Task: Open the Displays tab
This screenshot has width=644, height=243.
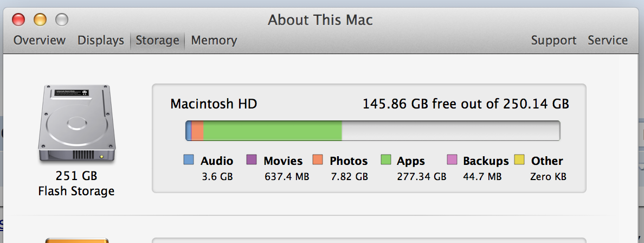Action: pos(101,40)
